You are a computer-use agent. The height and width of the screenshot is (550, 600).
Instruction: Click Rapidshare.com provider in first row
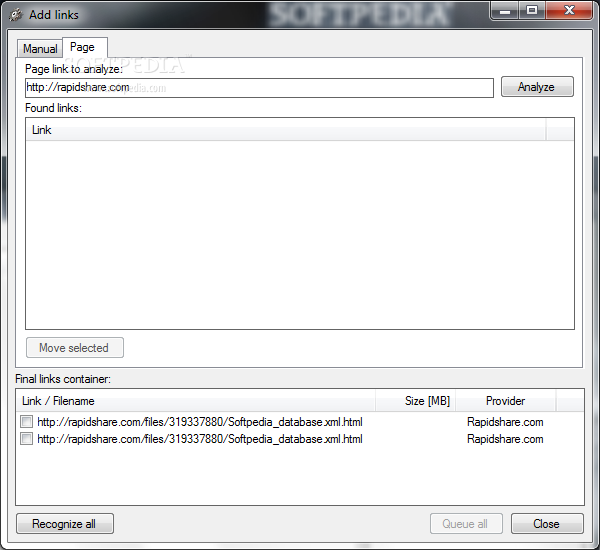pyautogui.click(x=505, y=422)
